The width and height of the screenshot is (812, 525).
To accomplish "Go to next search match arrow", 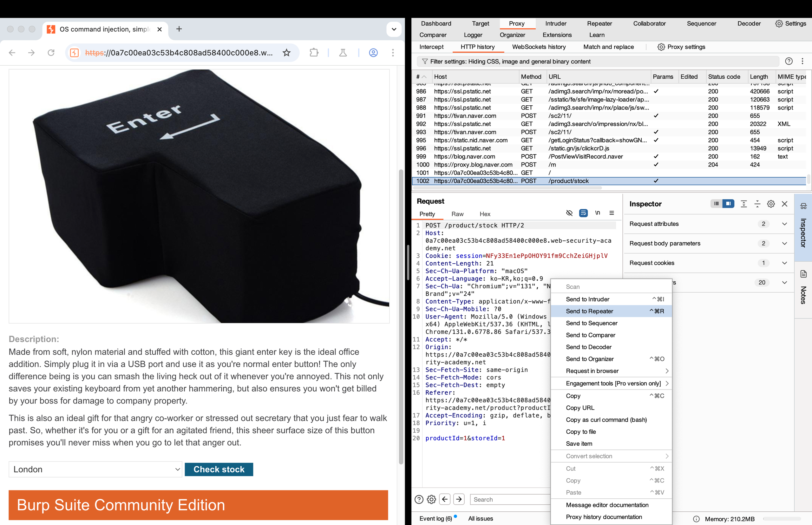I will point(459,499).
